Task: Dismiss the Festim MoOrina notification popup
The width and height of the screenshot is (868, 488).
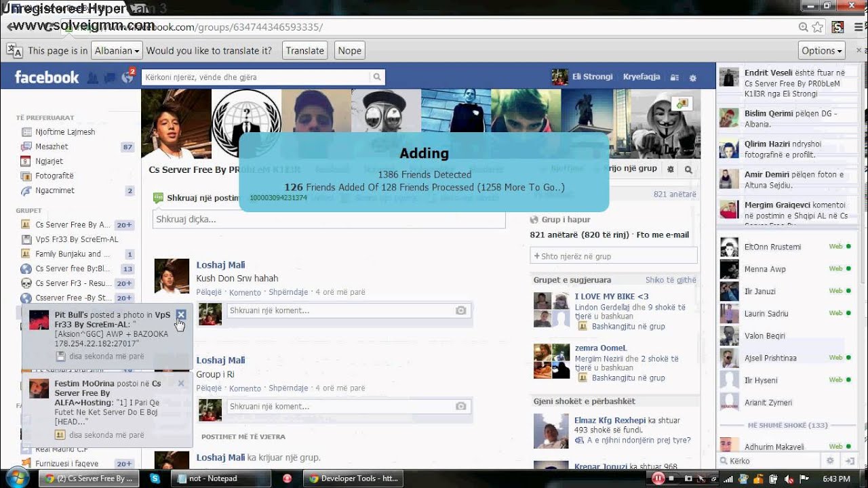Action: 180,383
